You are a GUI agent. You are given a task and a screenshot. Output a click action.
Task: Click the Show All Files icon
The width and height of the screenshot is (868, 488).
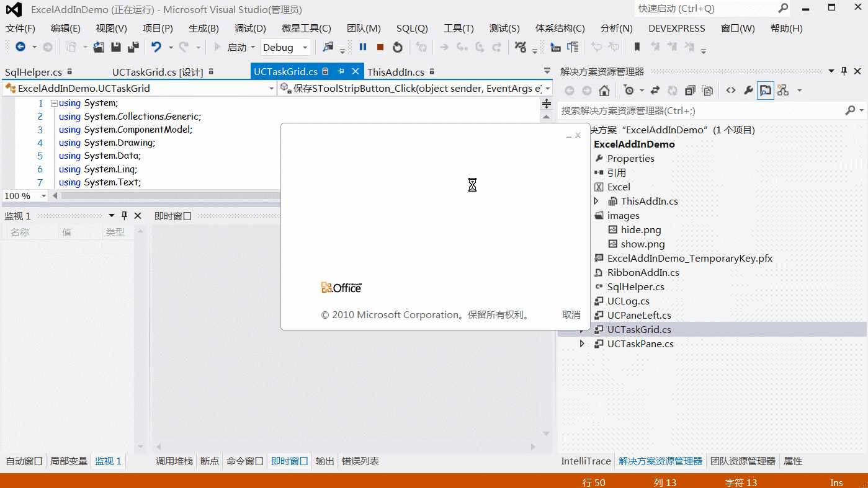707,91
